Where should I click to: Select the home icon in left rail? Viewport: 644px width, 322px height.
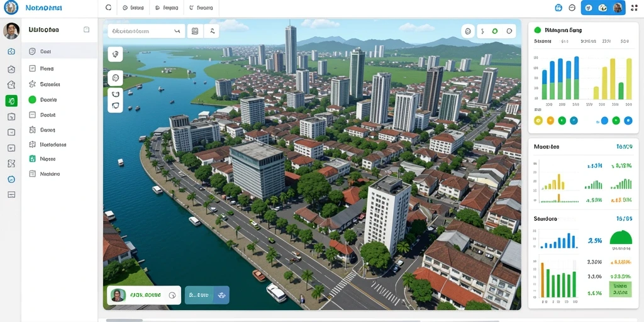[x=11, y=85]
